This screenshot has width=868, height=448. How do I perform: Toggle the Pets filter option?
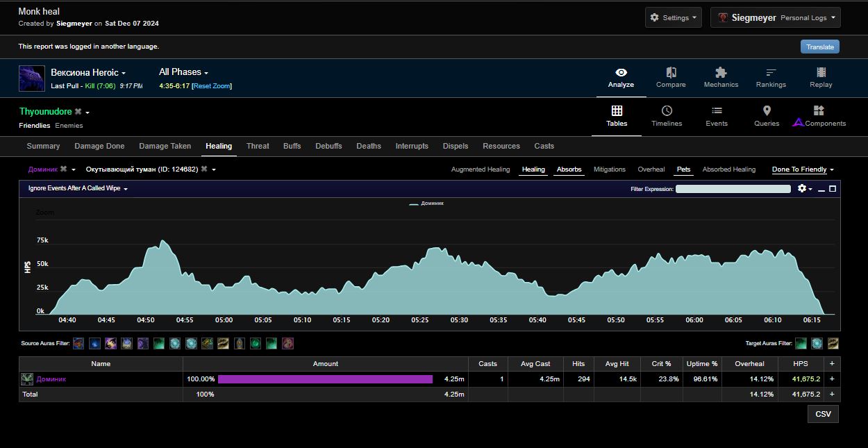[683, 169]
